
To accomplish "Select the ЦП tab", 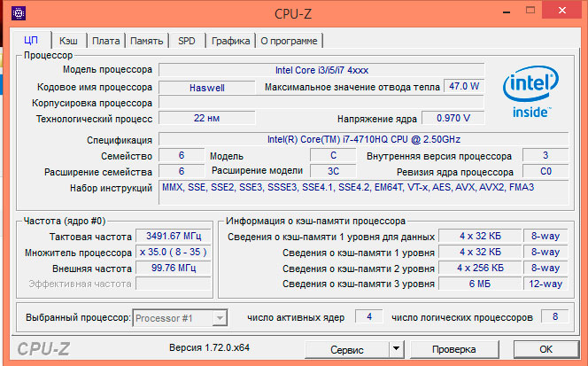I will click(x=31, y=40).
